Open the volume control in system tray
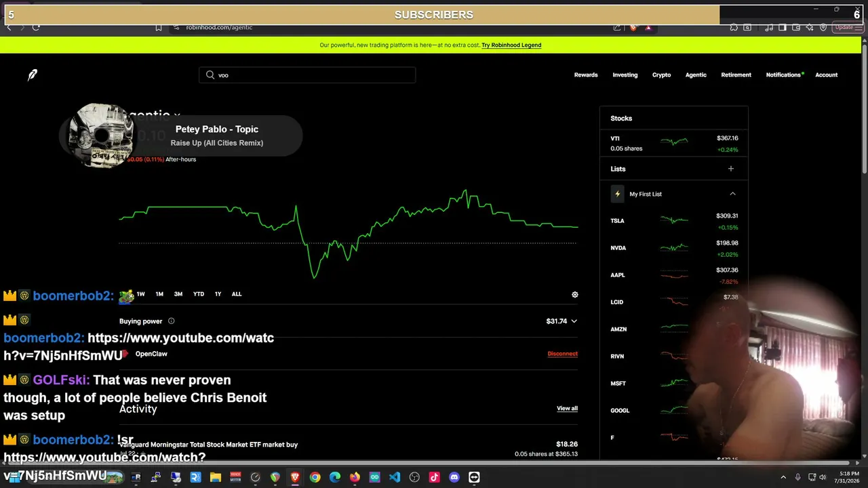 pyautogui.click(x=823, y=477)
